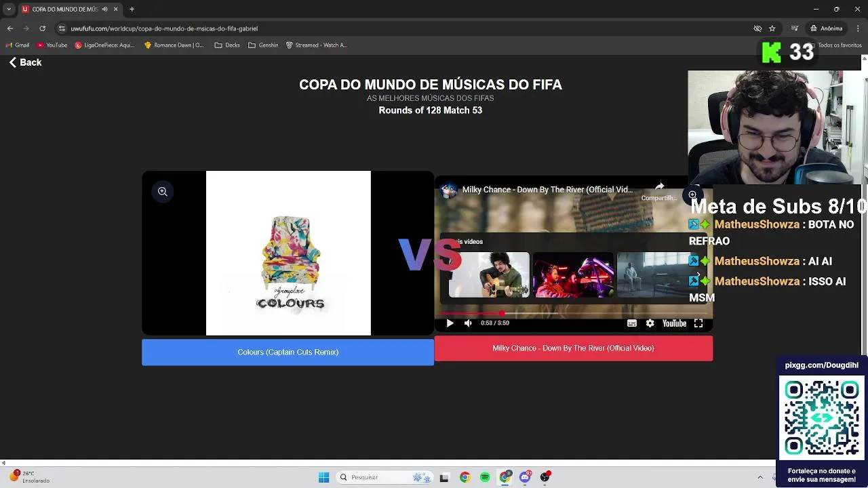Go back using the Back arrow link
This screenshot has height=488, width=868.
point(25,62)
